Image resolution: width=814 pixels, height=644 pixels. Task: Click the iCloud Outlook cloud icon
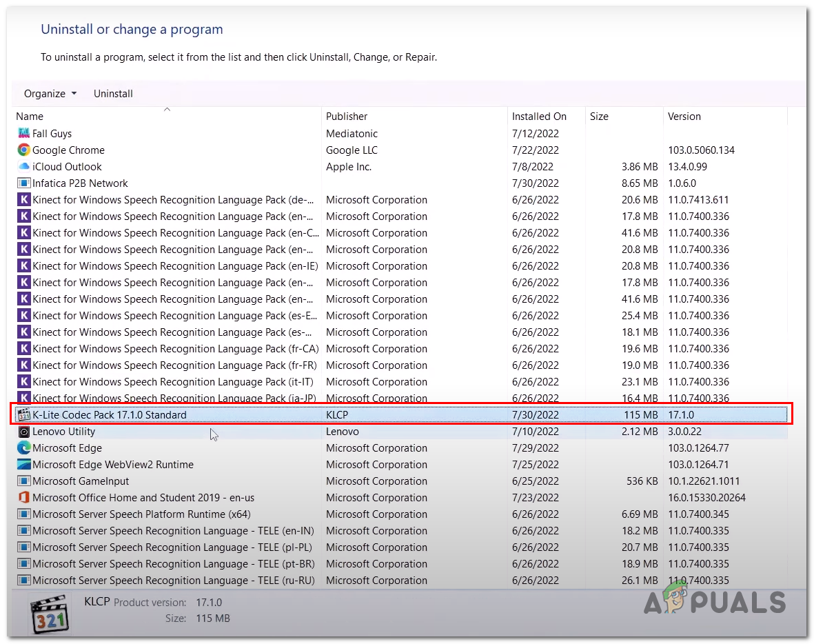click(x=23, y=167)
